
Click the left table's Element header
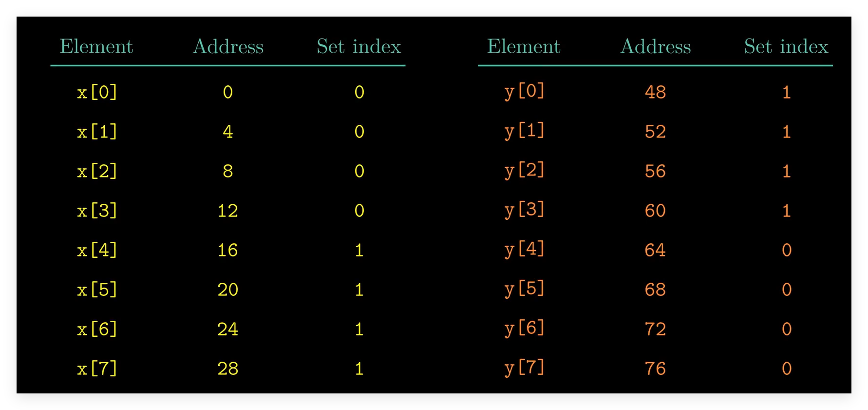96,47
